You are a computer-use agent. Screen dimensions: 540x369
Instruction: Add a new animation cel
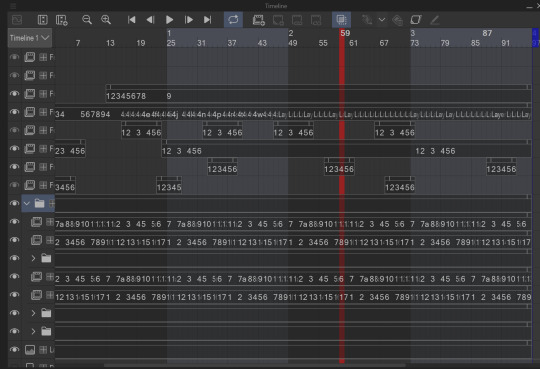pyautogui.click(x=278, y=20)
